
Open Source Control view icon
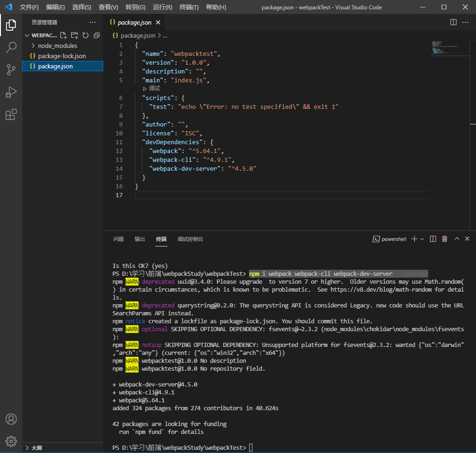tap(11, 70)
